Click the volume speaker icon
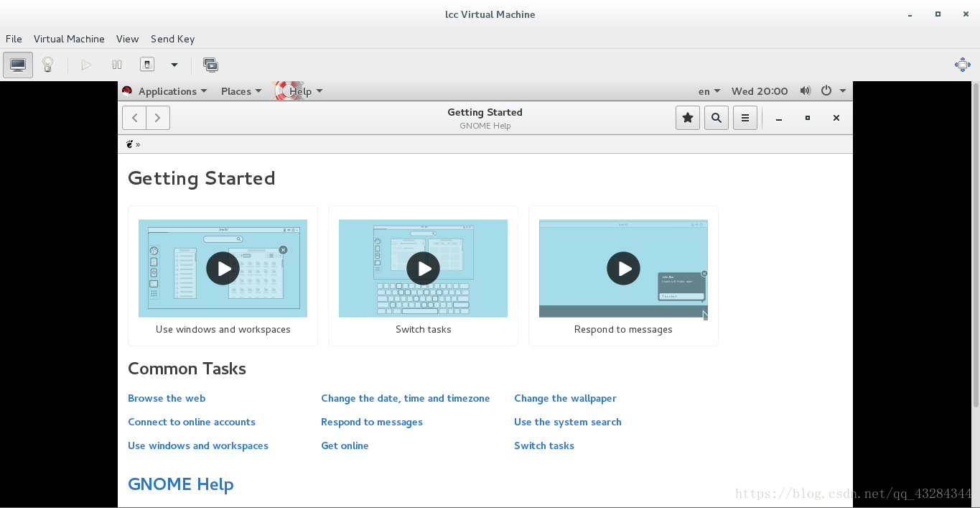The height and width of the screenshot is (508, 980). point(806,91)
